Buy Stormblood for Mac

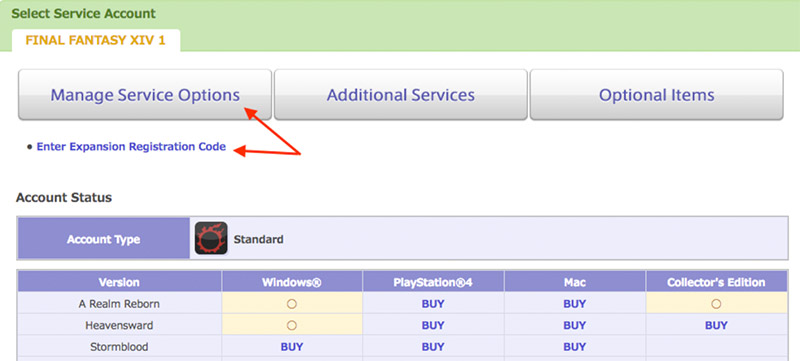[x=574, y=347]
